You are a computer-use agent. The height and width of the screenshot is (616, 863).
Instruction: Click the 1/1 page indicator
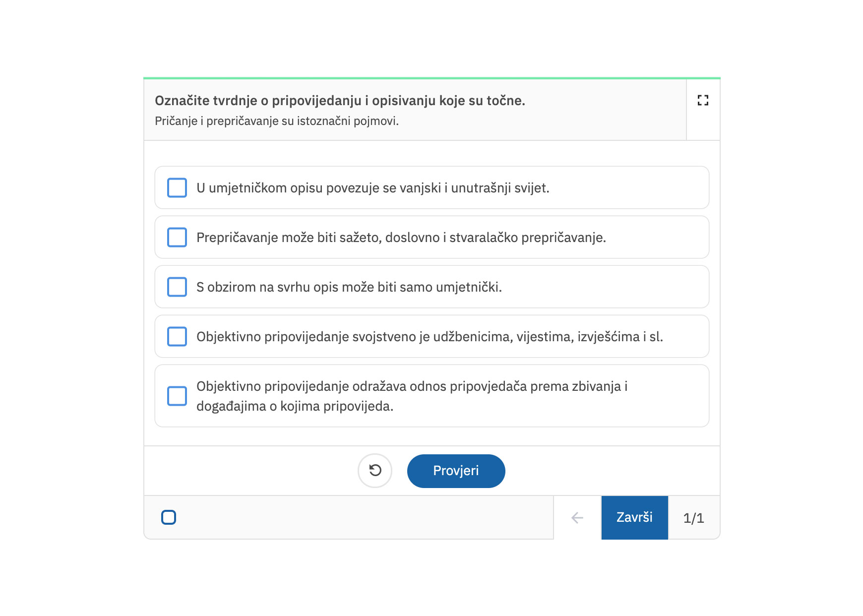693,518
